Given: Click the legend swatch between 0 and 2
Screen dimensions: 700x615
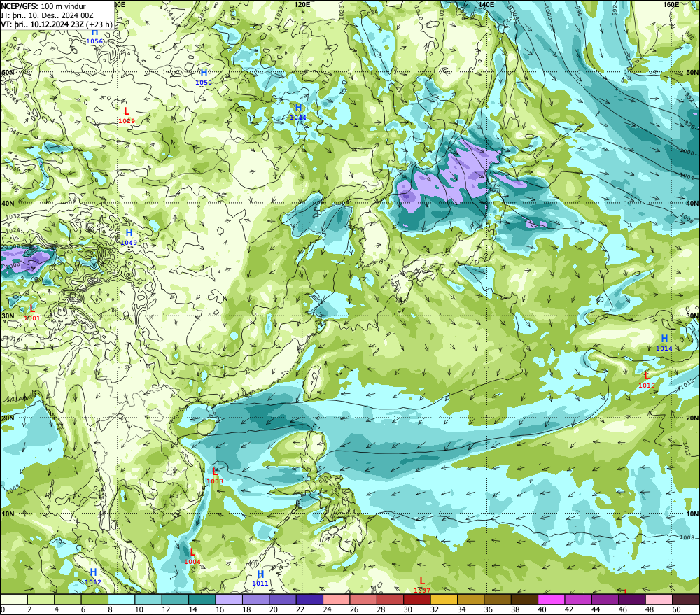Looking at the screenshot, I should click(14, 599).
